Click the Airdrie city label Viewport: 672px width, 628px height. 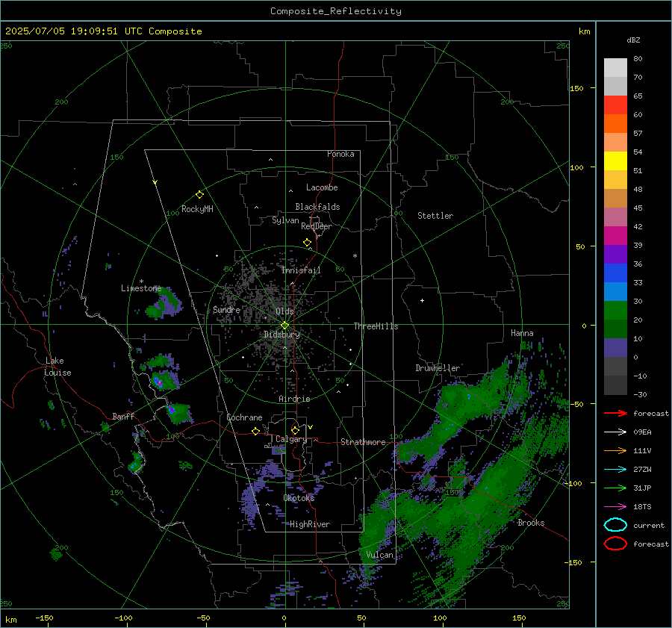coord(294,399)
